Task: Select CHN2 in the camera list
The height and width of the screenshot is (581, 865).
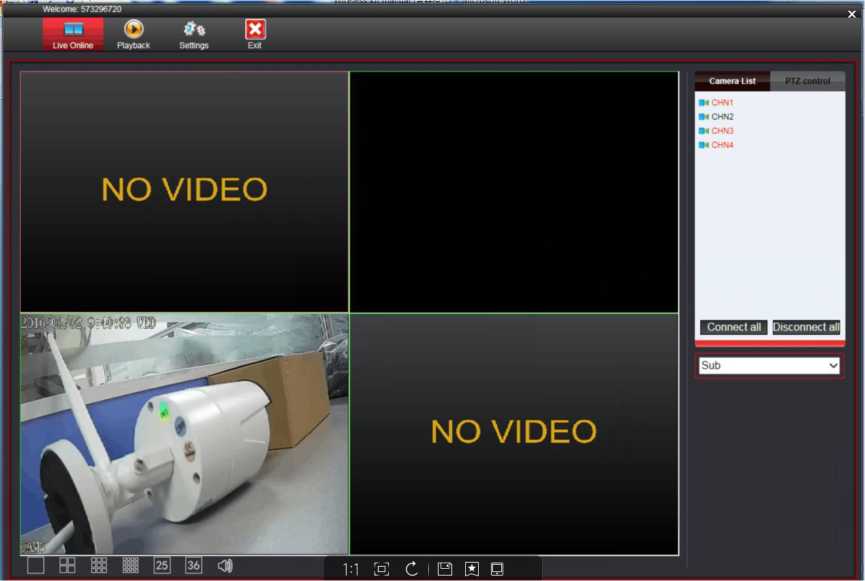Action: click(722, 117)
